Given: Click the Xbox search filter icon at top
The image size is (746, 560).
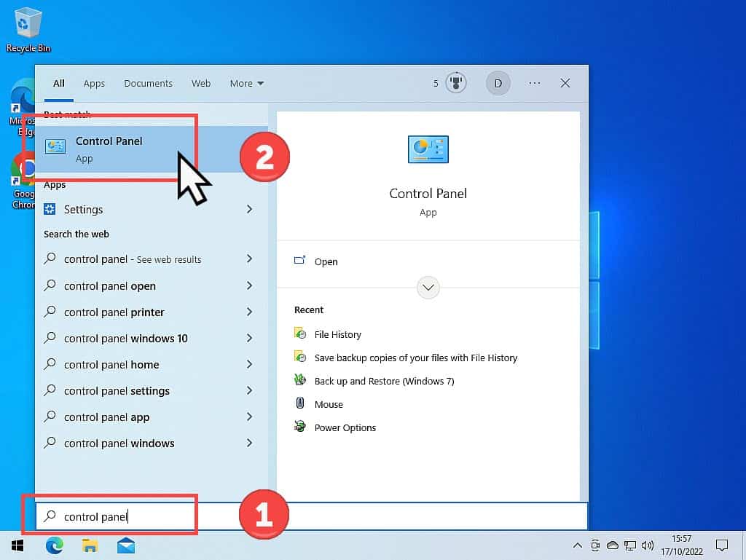Looking at the screenshot, I should coord(455,82).
